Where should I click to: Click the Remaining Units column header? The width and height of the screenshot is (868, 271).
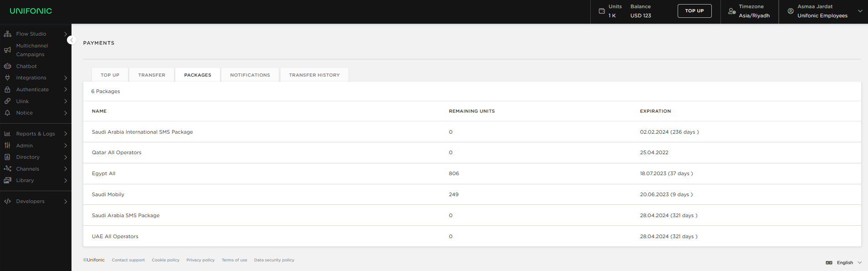tap(472, 111)
